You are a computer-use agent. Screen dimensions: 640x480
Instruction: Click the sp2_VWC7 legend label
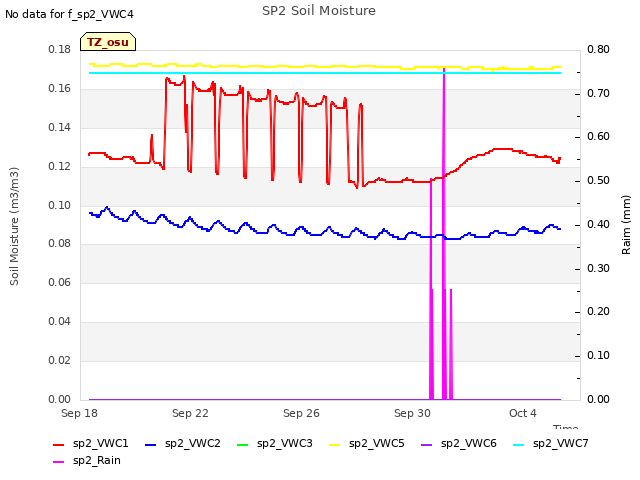[x=560, y=443]
